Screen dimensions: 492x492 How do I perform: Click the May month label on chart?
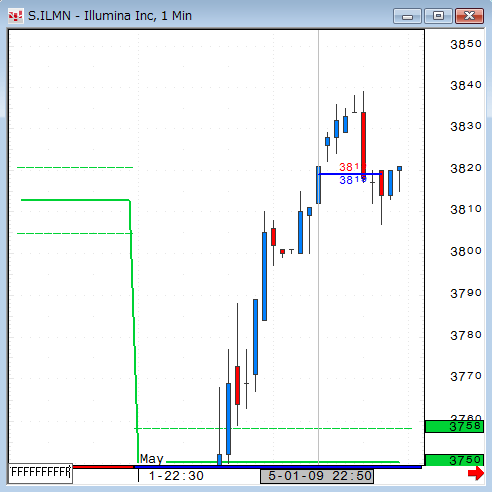(152, 459)
